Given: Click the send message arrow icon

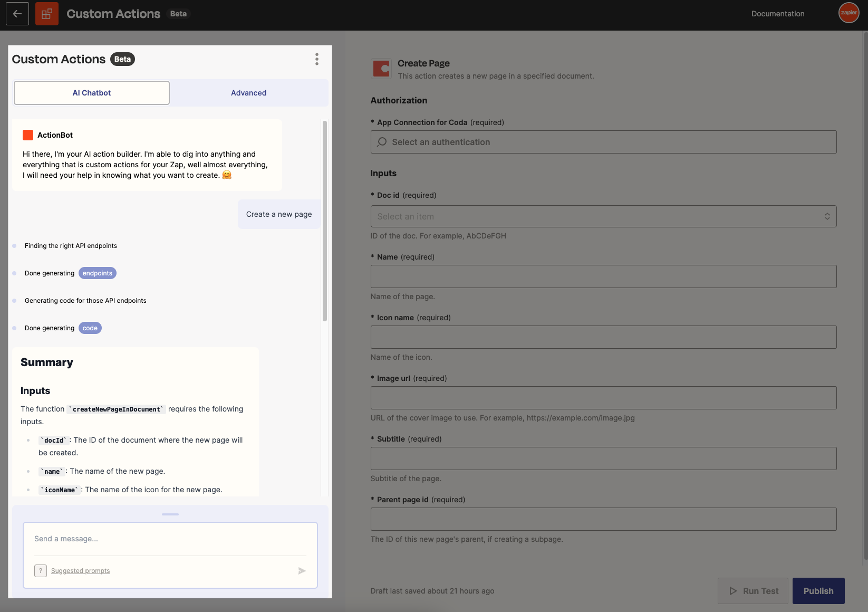Looking at the screenshot, I should click(302, 571).
